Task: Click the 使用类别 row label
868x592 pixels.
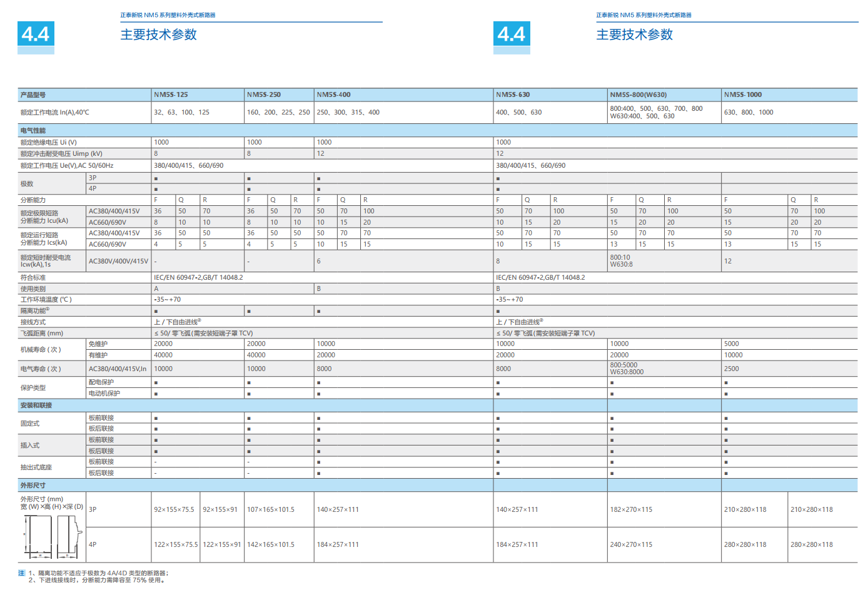Action: tap(33, 289)
